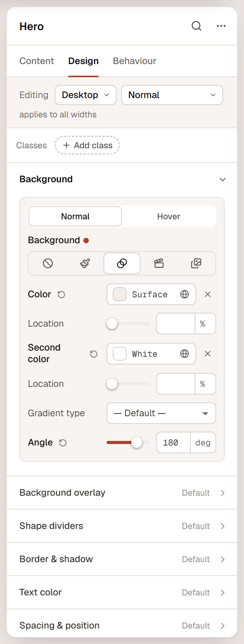The width and height of the screenshot is (244, 644).
Task: Click the Angle slider handle
Action: click(137, 442)
